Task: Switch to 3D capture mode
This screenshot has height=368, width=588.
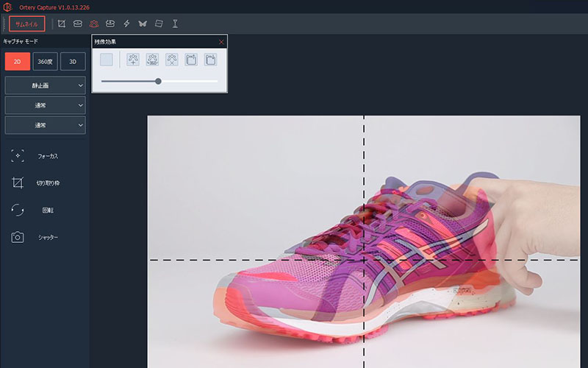Action: click(73, 62)
